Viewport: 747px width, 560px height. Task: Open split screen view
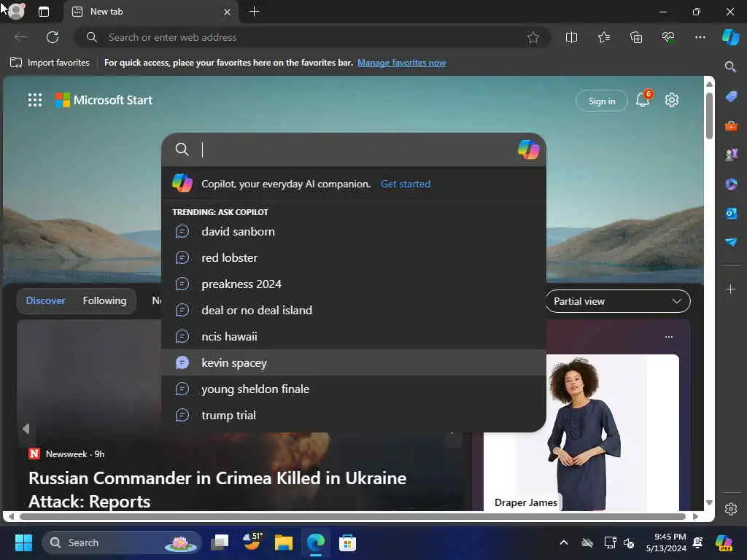(571, 37)
